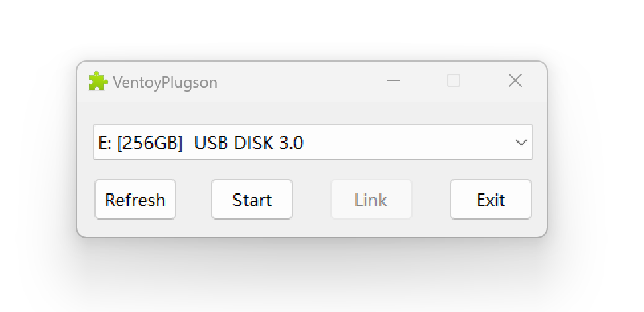Minimize the VentoyPlugson window
The height and width of the screenshot is (312, 644).
tap(393, 81)
